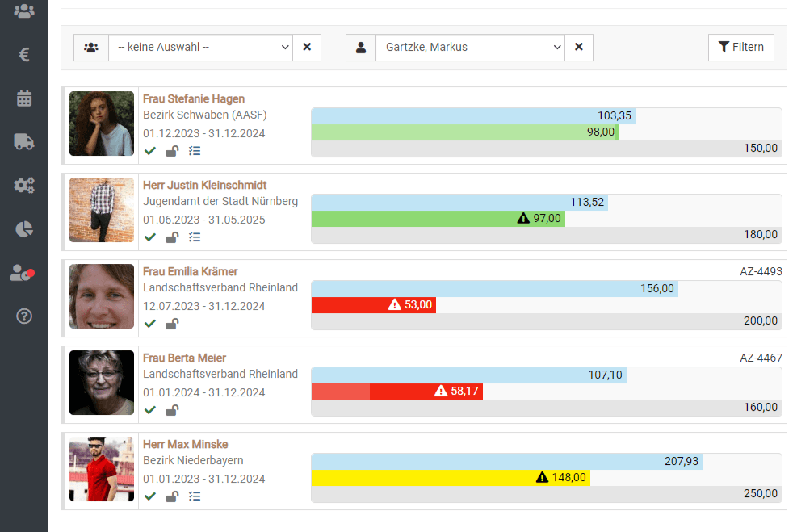Click the user icon with red notification dot
797x532 pixels.
pyautogui.click(x=22, y=273)
